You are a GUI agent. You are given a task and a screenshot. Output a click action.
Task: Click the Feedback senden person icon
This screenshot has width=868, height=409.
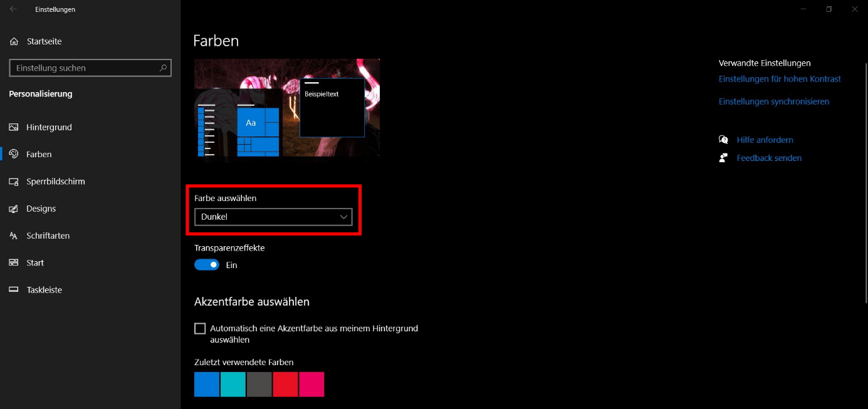(724, 158)
